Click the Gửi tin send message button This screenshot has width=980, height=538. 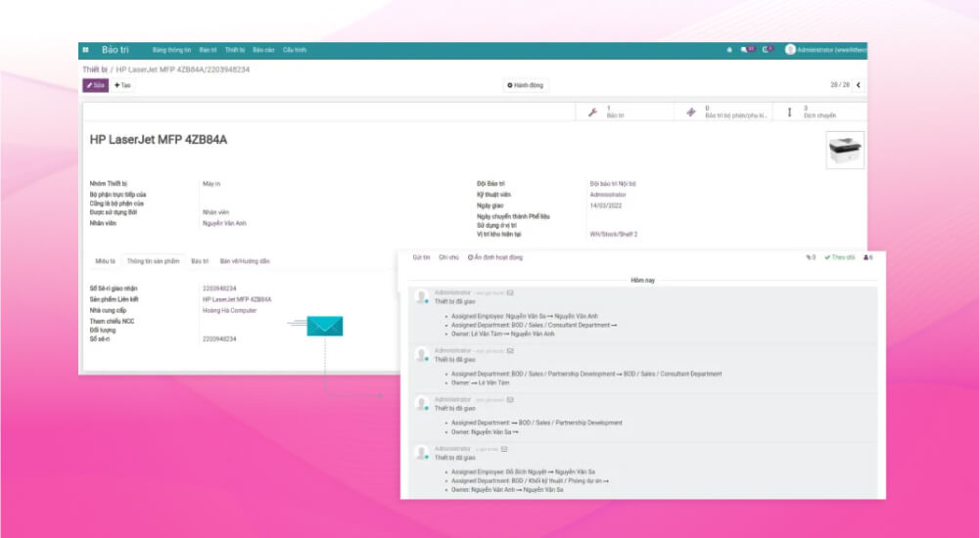pos(421,257)
